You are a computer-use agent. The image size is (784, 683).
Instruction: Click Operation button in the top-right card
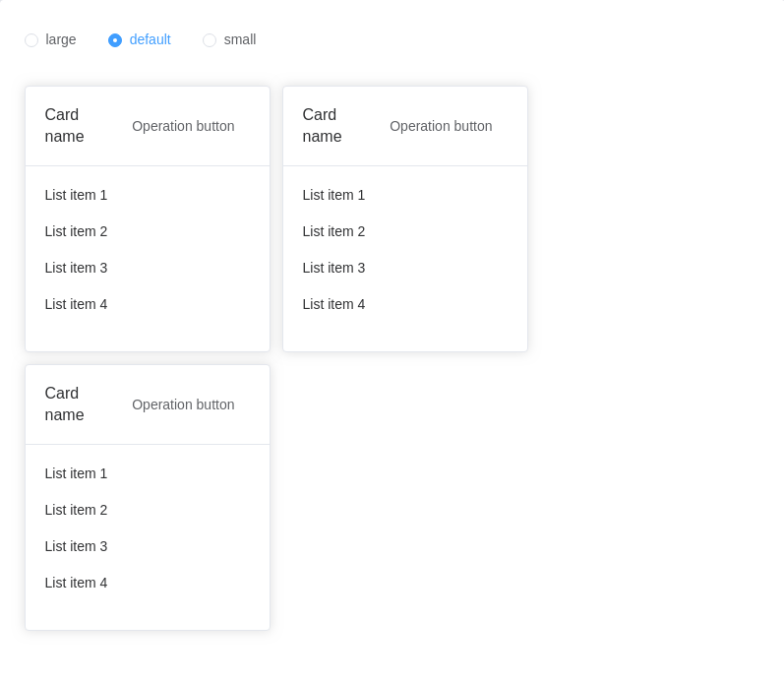click(x=441, y=126)
